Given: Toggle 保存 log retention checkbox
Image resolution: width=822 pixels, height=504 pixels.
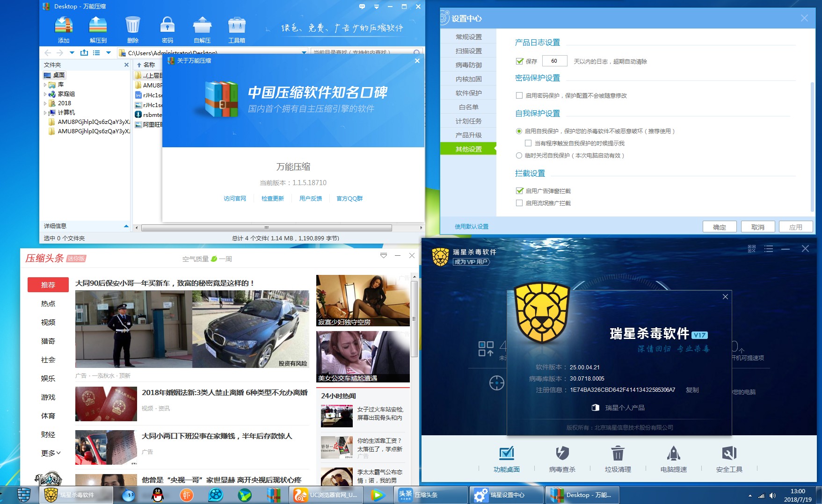Looking at the screenshot, I should click(x=519, y=61).
